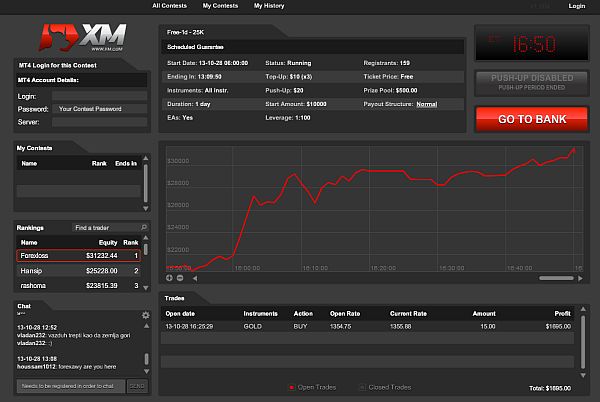Open the Normal payout structure link
600x402 pixels.
(x=426, y=104)
